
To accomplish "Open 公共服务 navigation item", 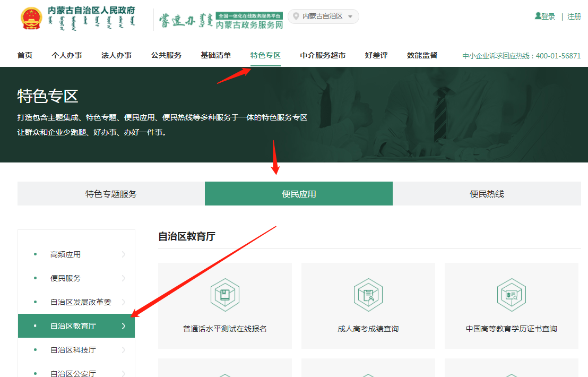I will pyautogui.click(x=166, y=55).
